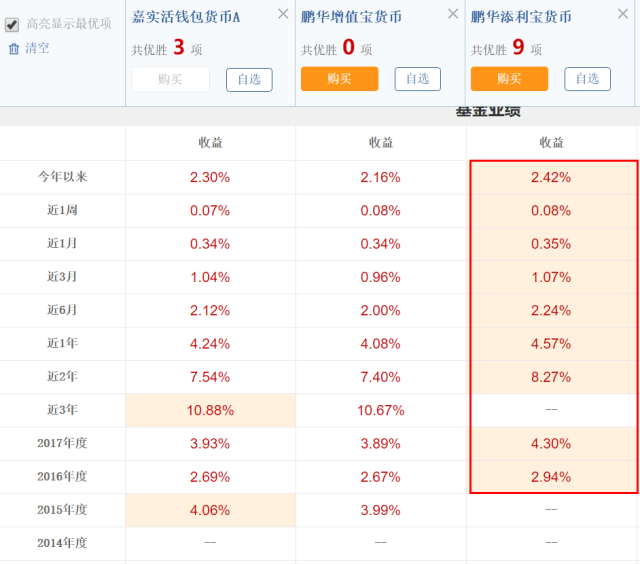This screenshot has width=640, height=564.
Task: Click the 4.24% one-year value
Action: pos(210,344)
